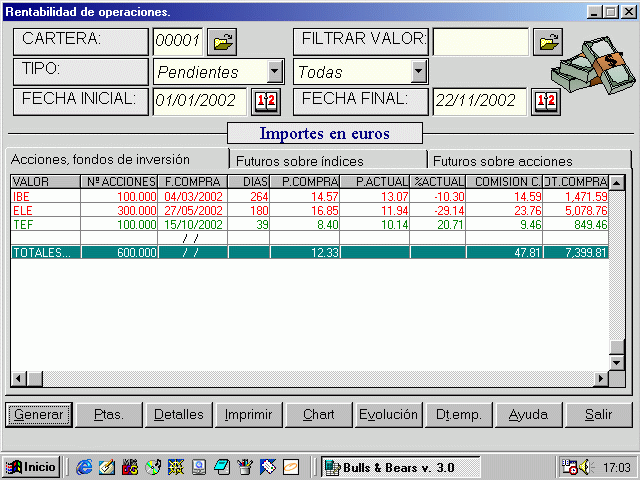Click the horizontal scrollbar right arrow
This screenshot has height=480, width=640.
601,379
